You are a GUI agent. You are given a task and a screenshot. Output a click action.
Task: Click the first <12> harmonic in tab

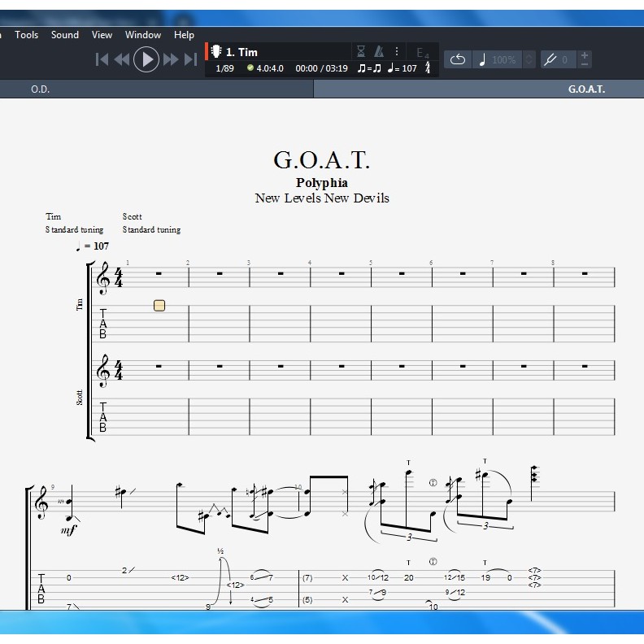click(x=180, y=577)
